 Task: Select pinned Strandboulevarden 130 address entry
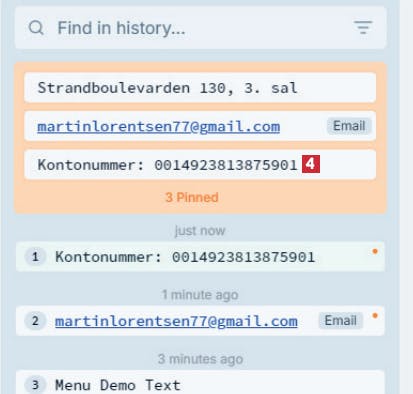(x=200, y=88)
